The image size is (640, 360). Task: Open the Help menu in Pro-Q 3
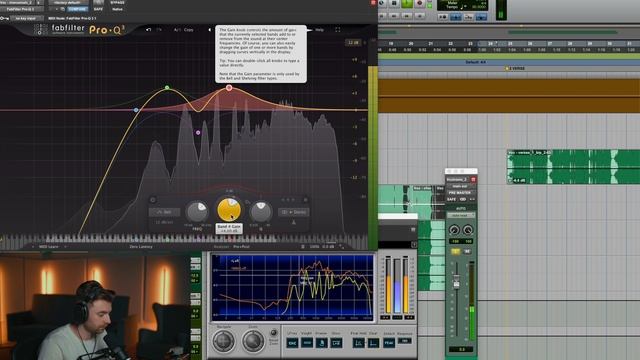tap(320, 30)
